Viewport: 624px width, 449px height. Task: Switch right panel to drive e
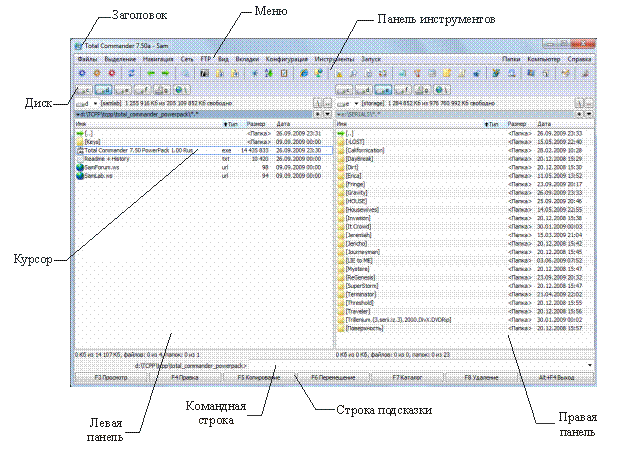[383, 90]
